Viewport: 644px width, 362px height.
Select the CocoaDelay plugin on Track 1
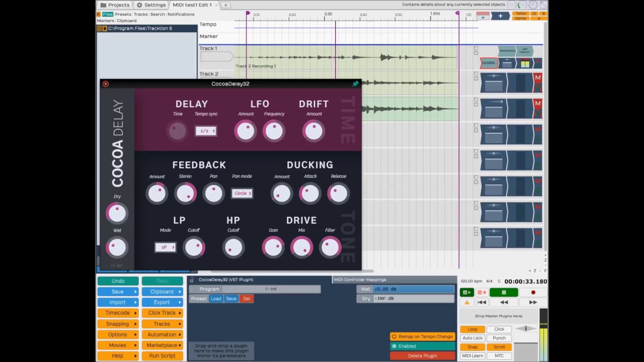point(489,63)
